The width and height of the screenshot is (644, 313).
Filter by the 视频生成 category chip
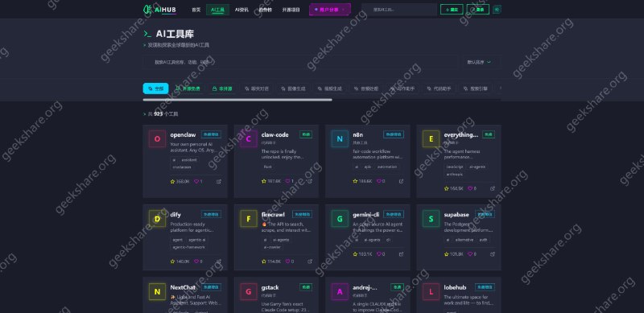(330, 89)
